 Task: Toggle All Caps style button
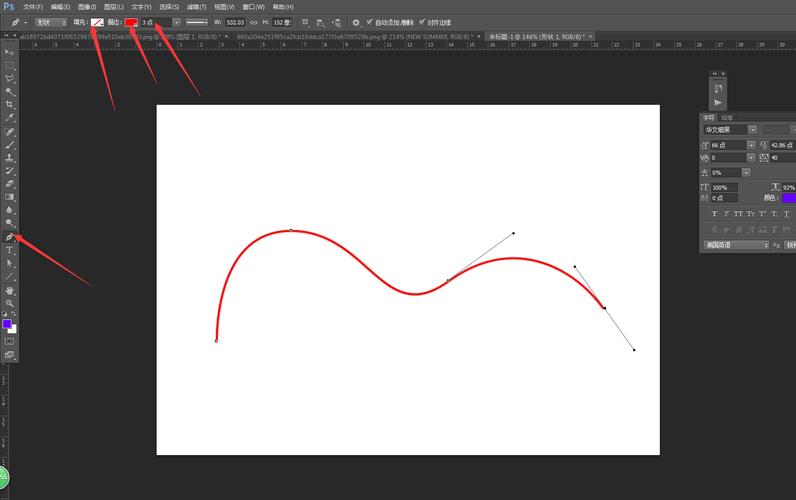coord(738,214)
